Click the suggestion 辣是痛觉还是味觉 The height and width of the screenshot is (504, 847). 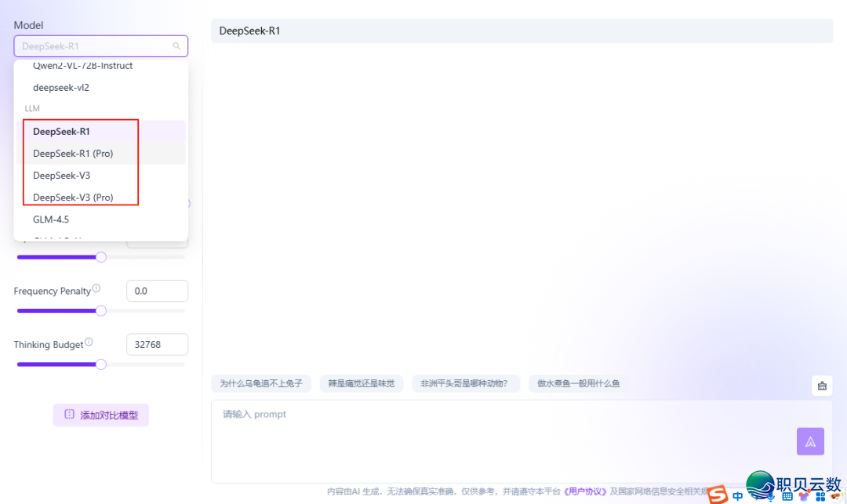point(362,383)
